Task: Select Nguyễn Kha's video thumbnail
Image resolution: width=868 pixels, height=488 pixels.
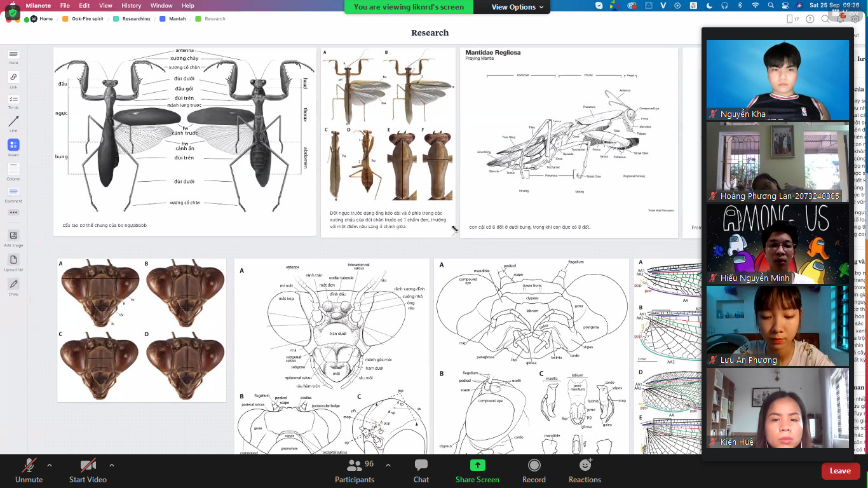Action: [777, 79]
